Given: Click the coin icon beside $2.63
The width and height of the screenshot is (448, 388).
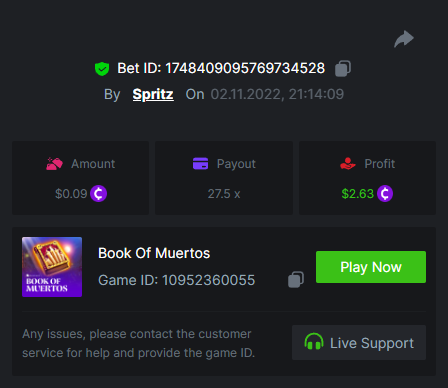Looking at the screenshot, I should click(x=385, y=193).
